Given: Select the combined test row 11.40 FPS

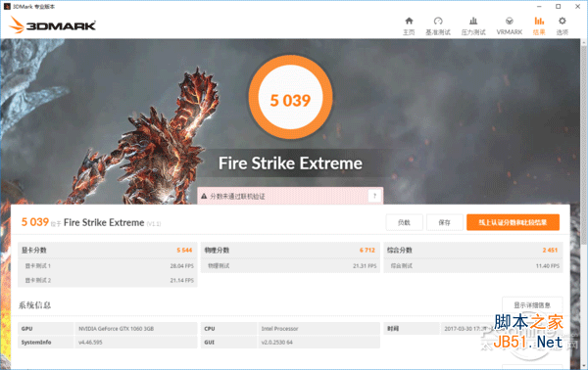Looking at the screenshot, I should coord(473,266).
